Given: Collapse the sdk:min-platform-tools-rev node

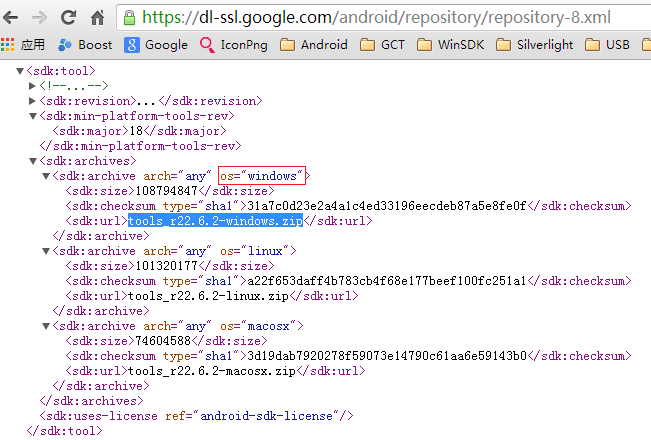Looking at the screenshot, I should coord(33,116).
